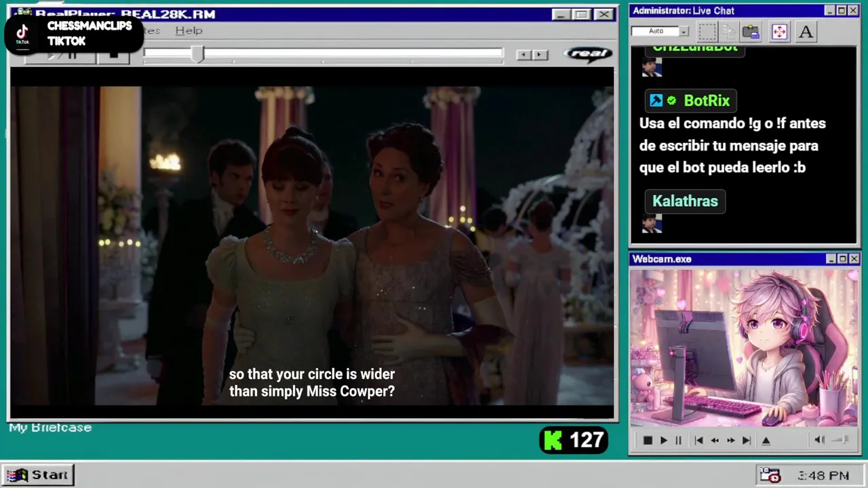
Task: Click the avatar below Kalathras in chat
Action: [x=652, y=224]
